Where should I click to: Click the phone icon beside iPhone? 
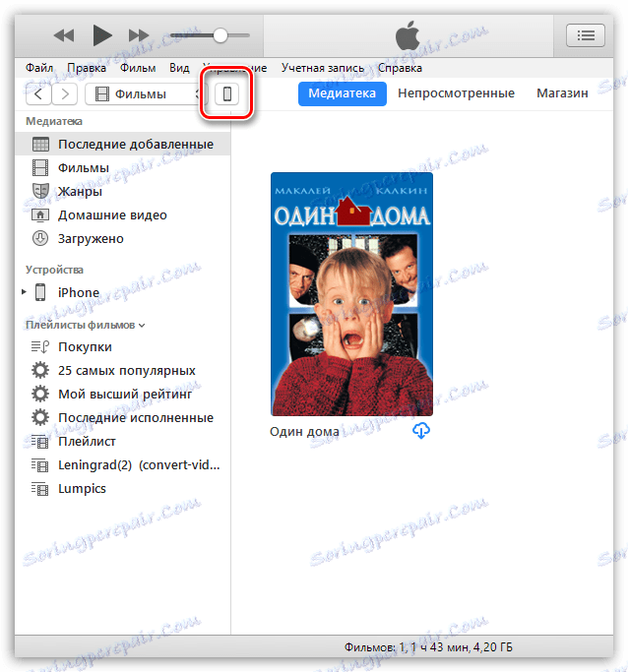[x=40, y=292]
